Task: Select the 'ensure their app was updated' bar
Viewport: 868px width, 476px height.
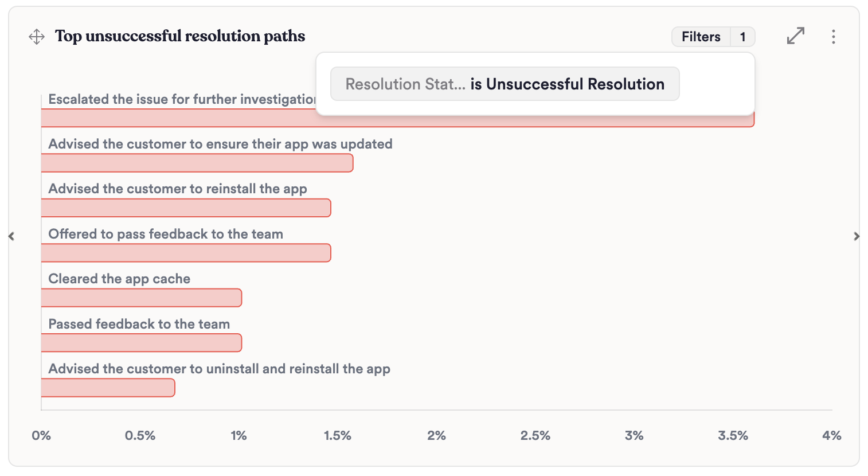Action: point(197,163)
